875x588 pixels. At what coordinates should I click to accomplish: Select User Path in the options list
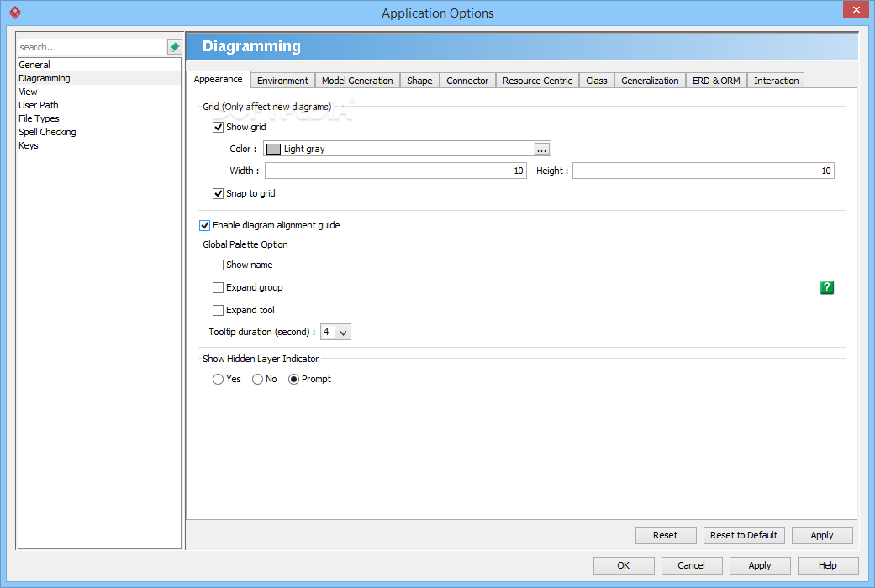point(99,105)
